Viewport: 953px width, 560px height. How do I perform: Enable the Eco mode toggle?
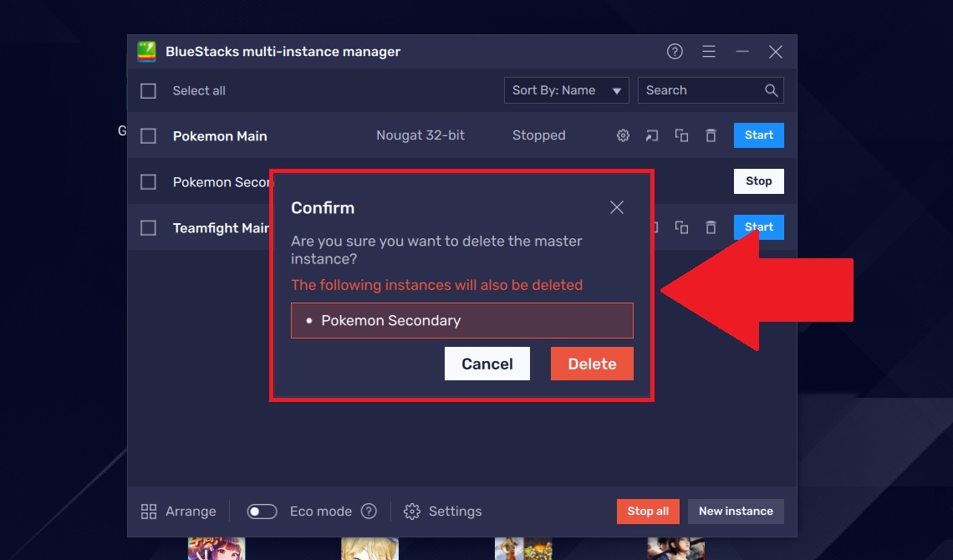pos(262,511)
